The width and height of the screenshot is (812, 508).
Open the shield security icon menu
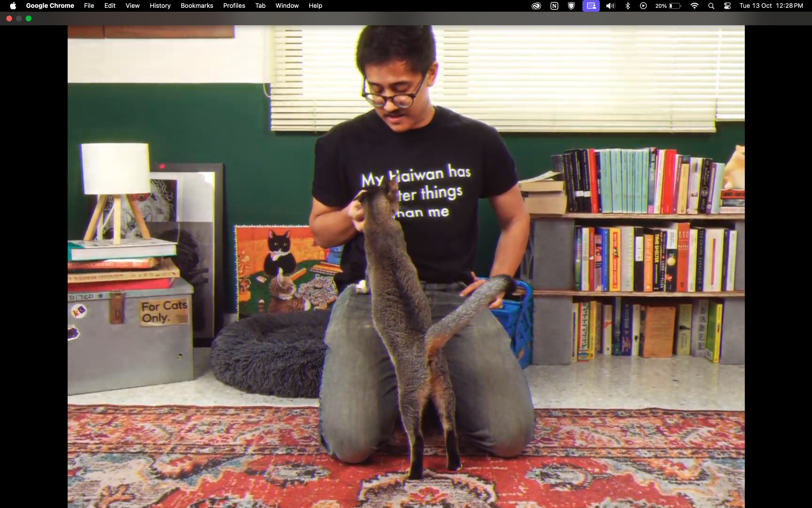(x=571, y=6)
